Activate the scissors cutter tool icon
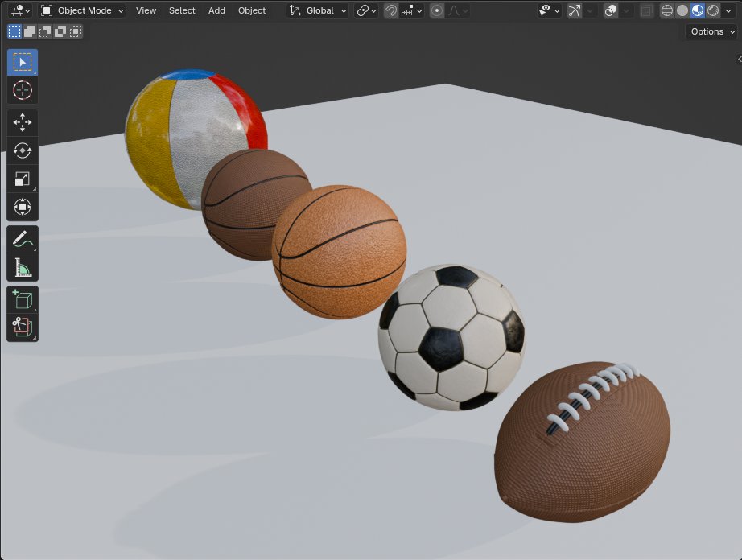Screen dimensions: 742x560 click(x=23, y=327)
